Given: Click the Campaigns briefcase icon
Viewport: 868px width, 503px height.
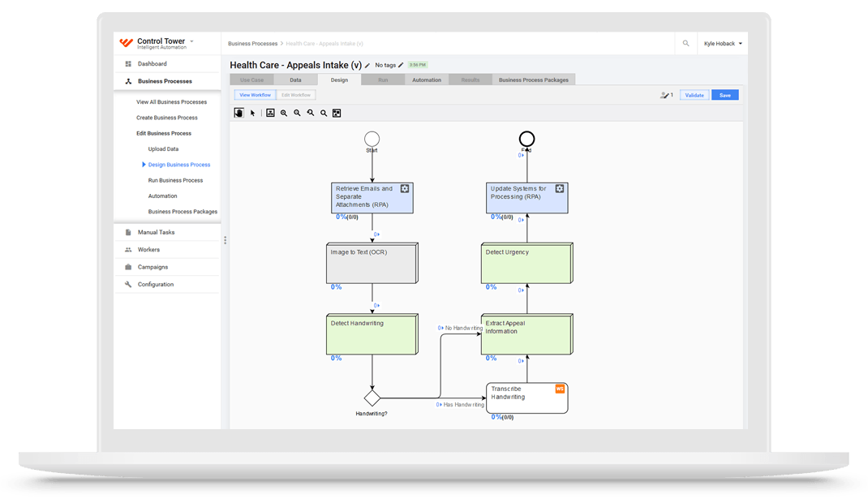Looking at the screenshot, I should (128, 267).
